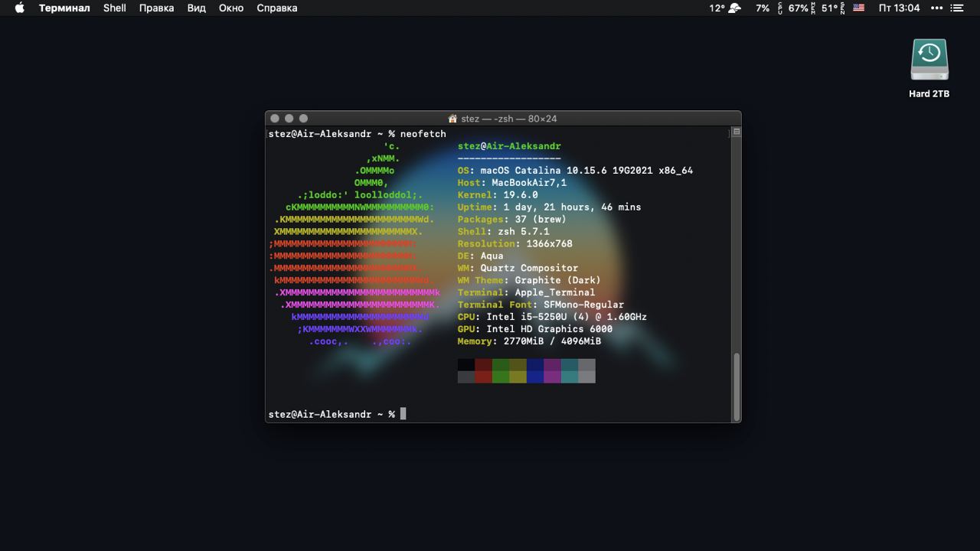Click the neofetch command text
Viewport: 980px width, 551px height.
click(423, 134)
